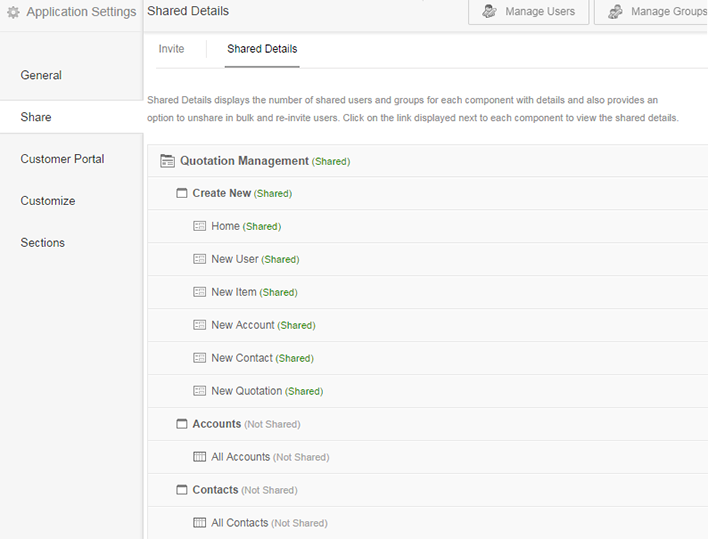
Task: Click the All Contacts report icon
Action: 200,523
